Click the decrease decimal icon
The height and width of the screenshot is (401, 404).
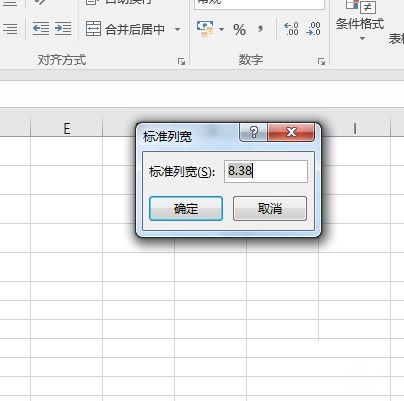tap(313, 29)
